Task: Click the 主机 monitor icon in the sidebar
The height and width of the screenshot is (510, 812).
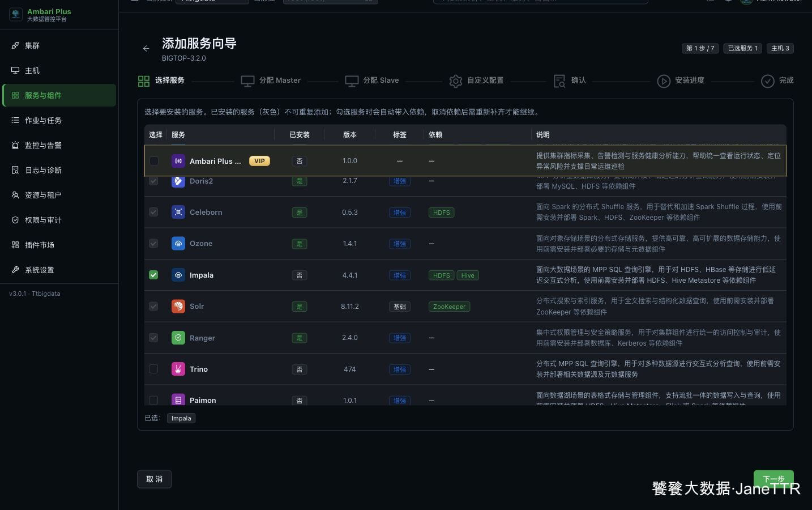Action: point(15,70)
